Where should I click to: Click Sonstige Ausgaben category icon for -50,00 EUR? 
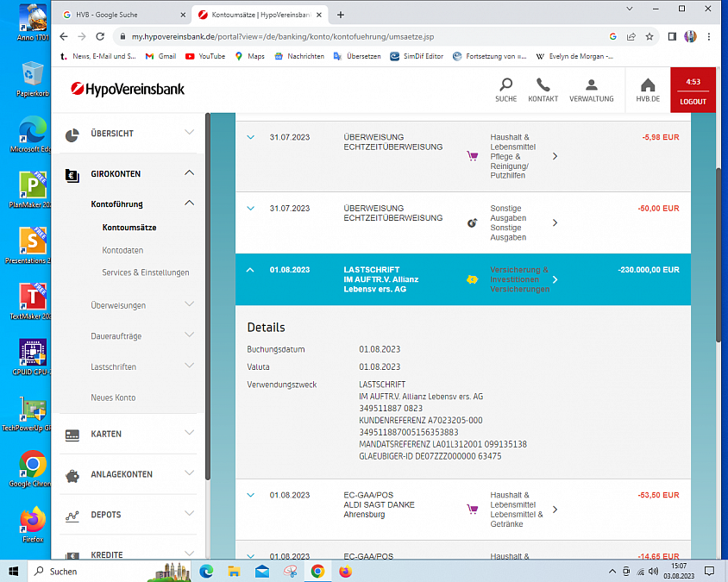(x=472, y=222)
